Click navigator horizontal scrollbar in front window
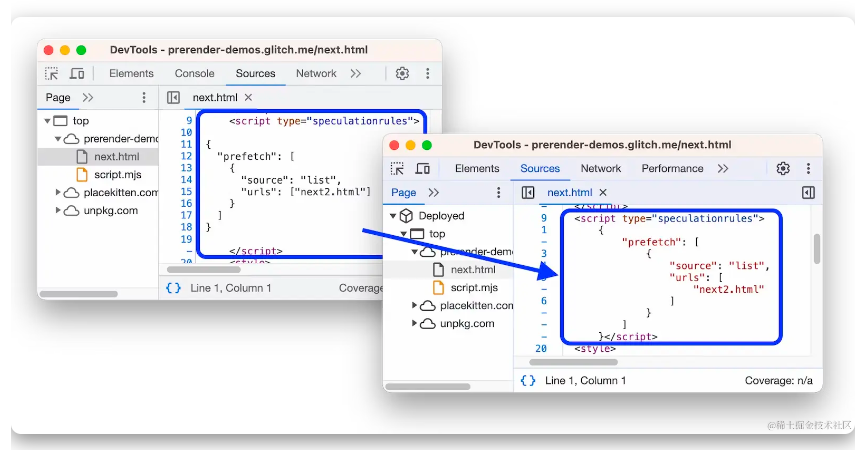The height and width of the screenshot is (450, 864). click(x=428, y=387)
